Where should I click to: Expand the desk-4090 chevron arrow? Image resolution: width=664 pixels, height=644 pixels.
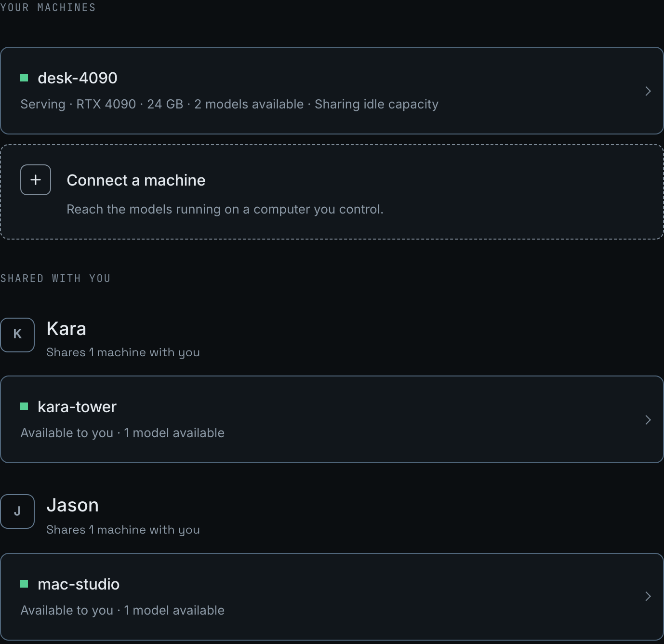click(648, 91)
